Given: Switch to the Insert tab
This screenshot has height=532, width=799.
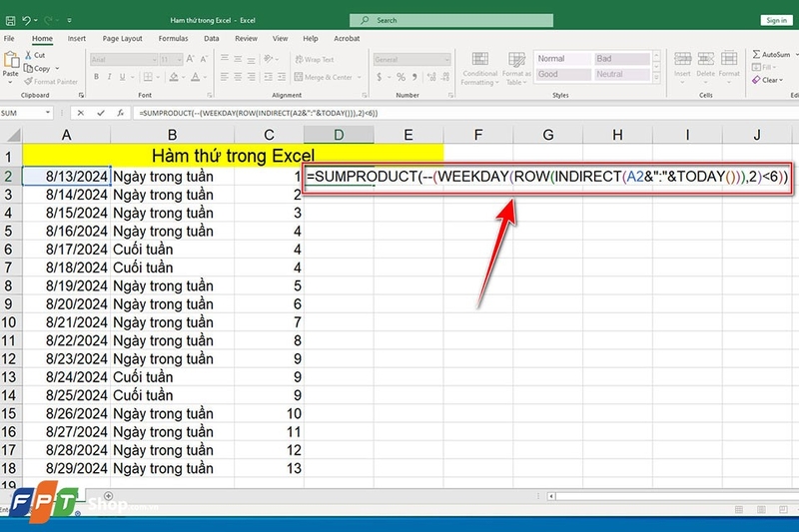Looking at the screenshot, I should tap(77, 39).
